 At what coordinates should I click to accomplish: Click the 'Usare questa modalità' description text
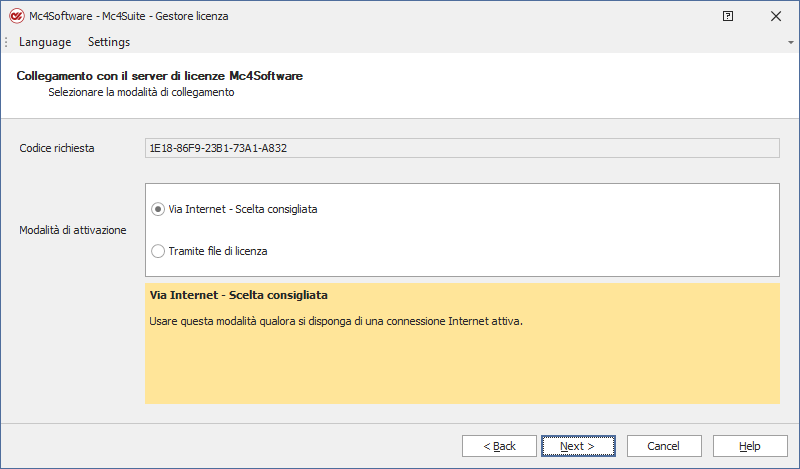[336, 322]
